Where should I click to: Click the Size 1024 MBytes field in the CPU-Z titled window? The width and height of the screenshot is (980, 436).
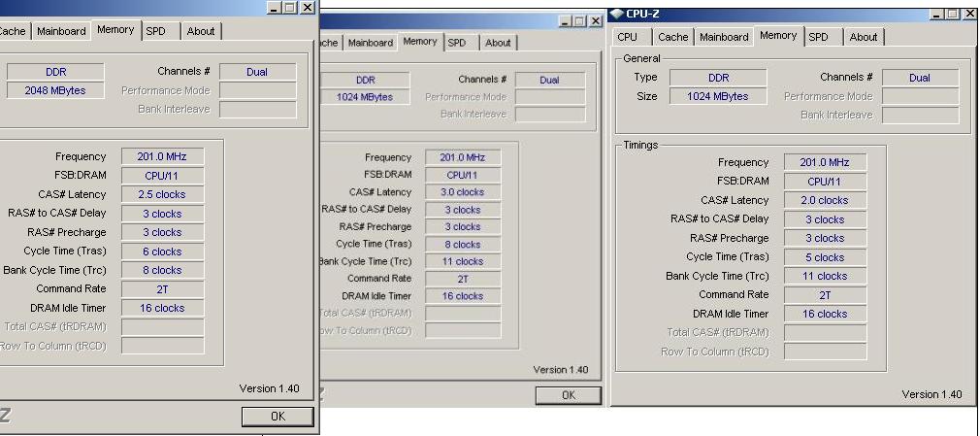[x=717, y=96]
